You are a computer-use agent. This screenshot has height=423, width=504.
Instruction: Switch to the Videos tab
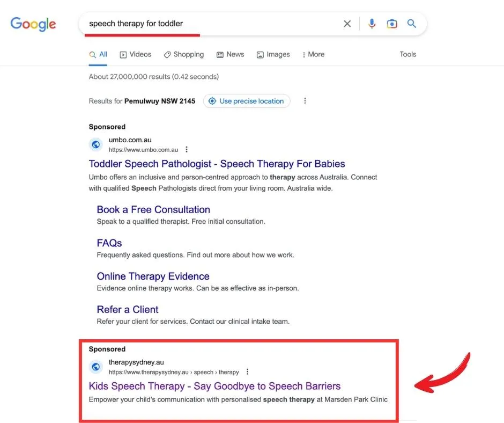click(x=135, y=54)
